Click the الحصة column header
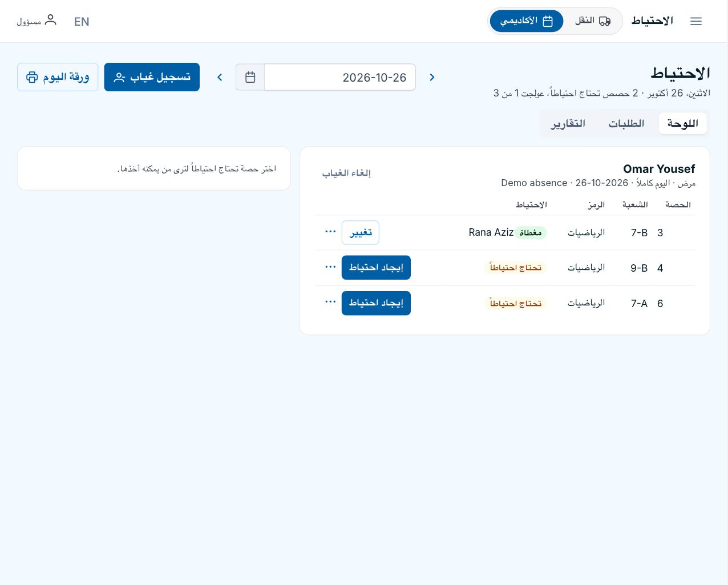This screenshot has height=585, width=728. pyautogui.click(x=678, y=205)
